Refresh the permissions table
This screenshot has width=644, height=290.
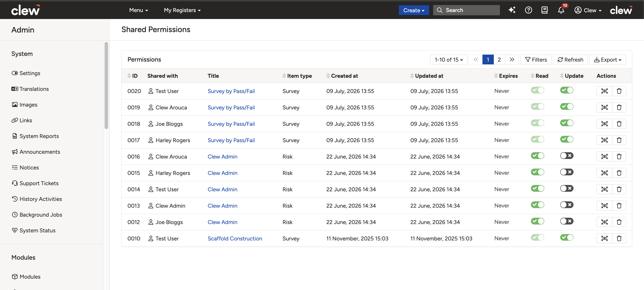coord(570,59)
